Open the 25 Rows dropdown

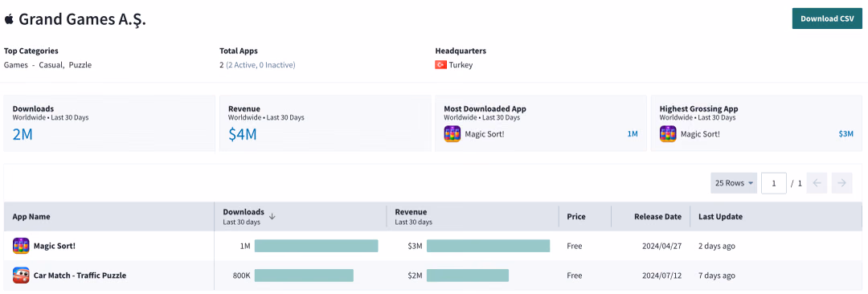click(734, 183)
